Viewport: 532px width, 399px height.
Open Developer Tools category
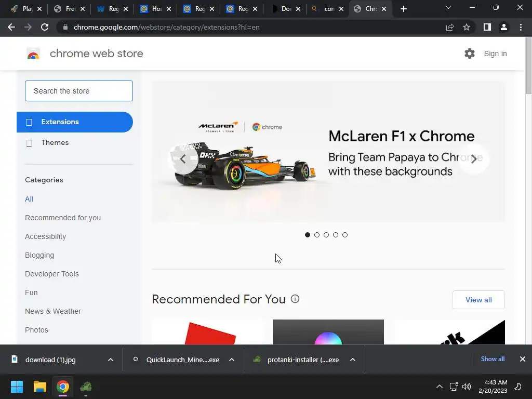pos(52,274)
